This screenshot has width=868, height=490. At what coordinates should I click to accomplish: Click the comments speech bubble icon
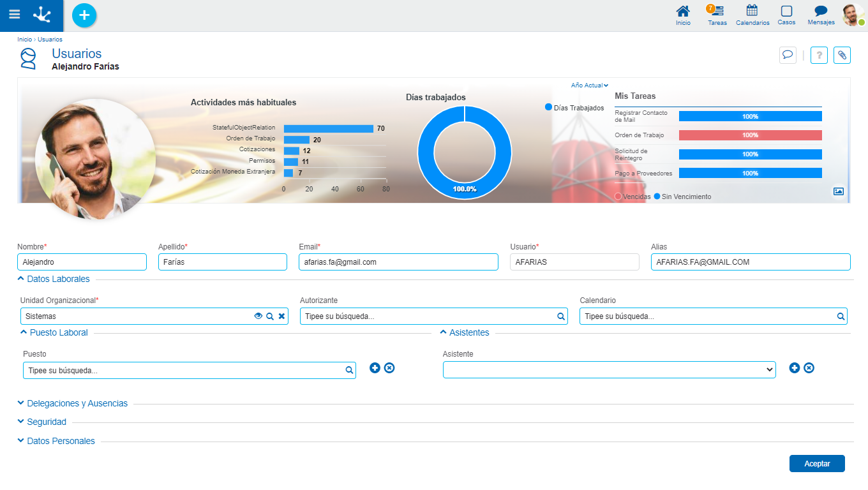pyautogui.click(x=788, y=55)
